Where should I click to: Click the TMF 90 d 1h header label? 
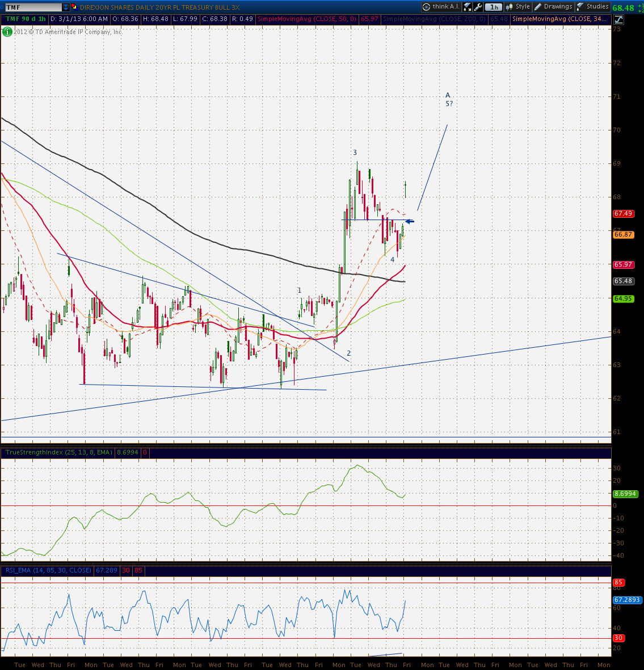(26, 19)
